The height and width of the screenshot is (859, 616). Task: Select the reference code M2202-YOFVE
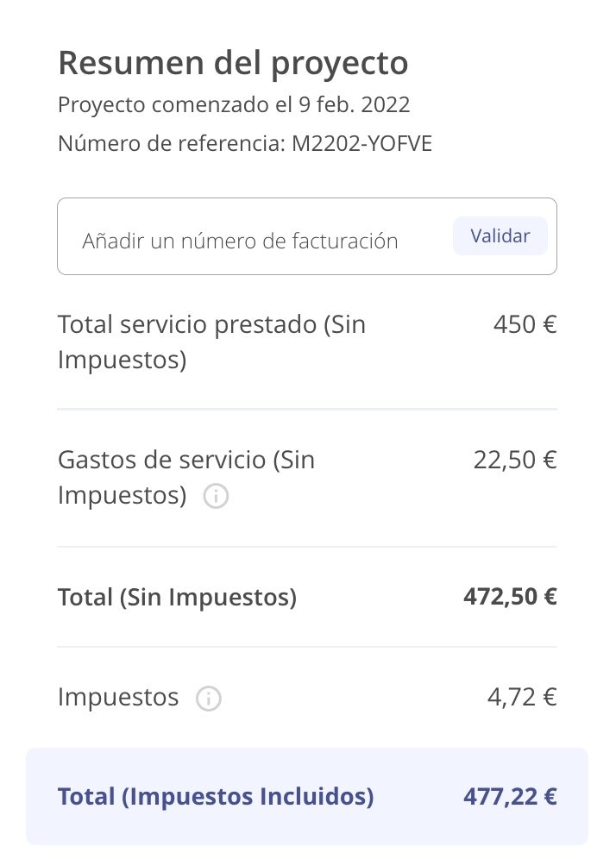point(361,143)
